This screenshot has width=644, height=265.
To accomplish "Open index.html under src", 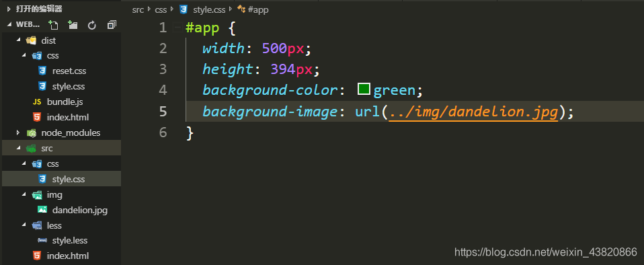I will pos(68,256).
